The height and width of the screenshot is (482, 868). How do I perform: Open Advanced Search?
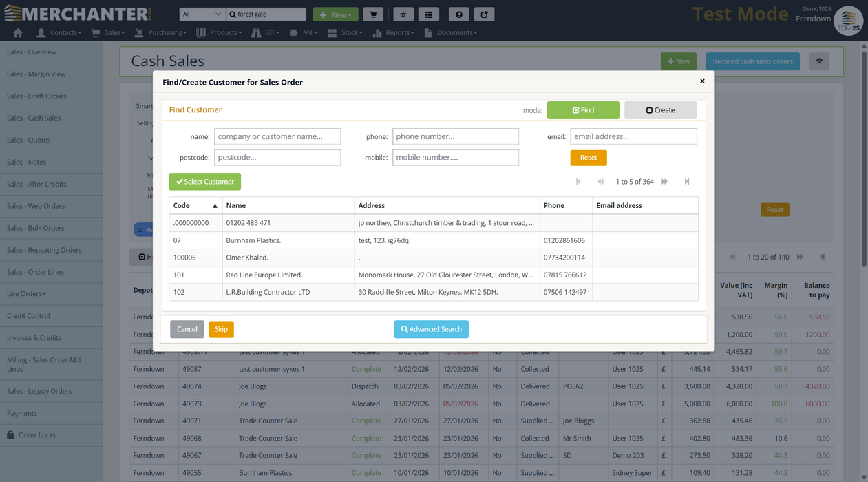pos(432,329)
